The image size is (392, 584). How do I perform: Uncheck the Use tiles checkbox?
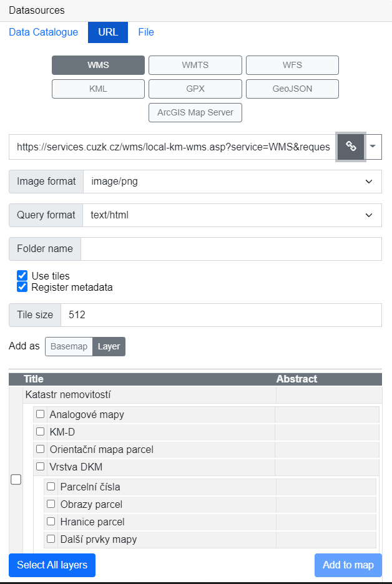[x=22, y=276]
